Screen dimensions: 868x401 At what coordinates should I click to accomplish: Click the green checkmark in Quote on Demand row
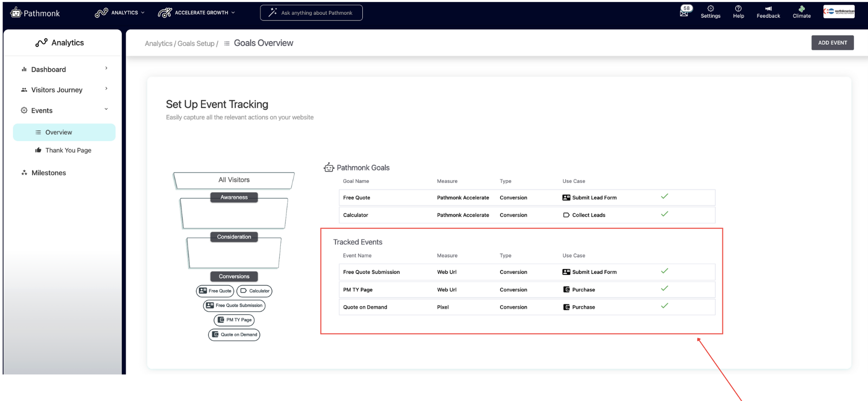click(665, 306)
